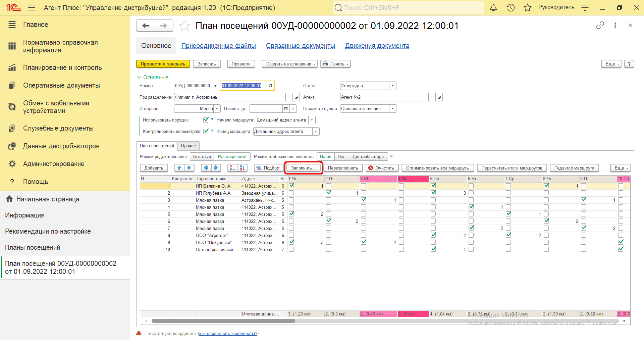Open calendar for Циклич. до field

point(286,108)
